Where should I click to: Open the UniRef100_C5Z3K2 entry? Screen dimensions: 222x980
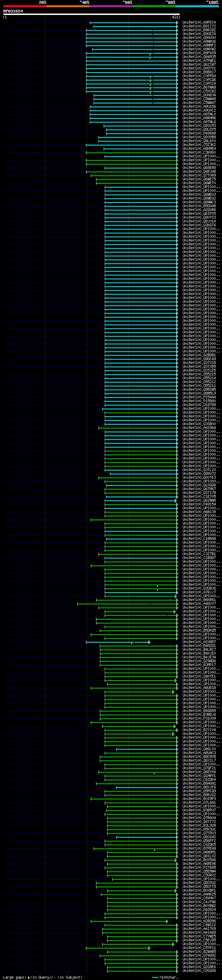[199, 145]
